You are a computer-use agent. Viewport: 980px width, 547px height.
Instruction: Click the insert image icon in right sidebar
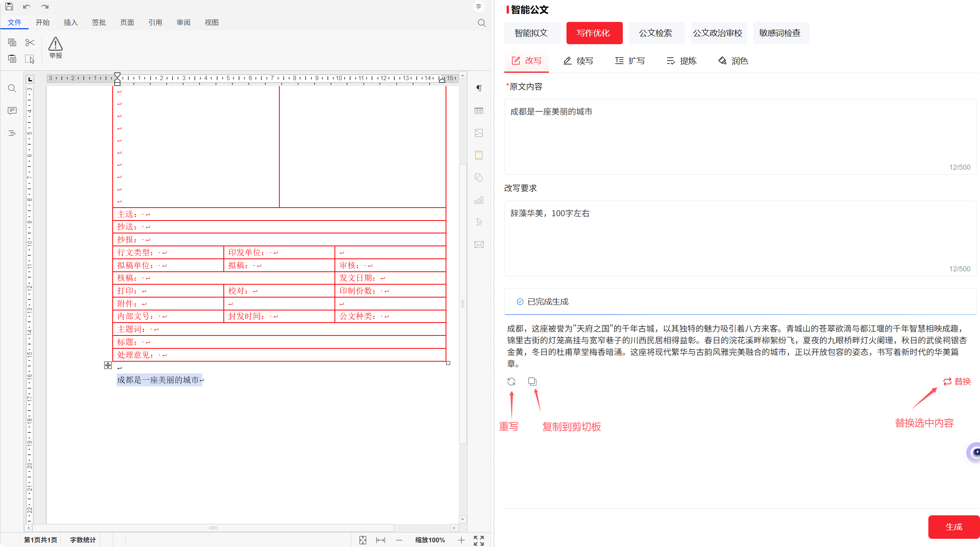[479, 133]
